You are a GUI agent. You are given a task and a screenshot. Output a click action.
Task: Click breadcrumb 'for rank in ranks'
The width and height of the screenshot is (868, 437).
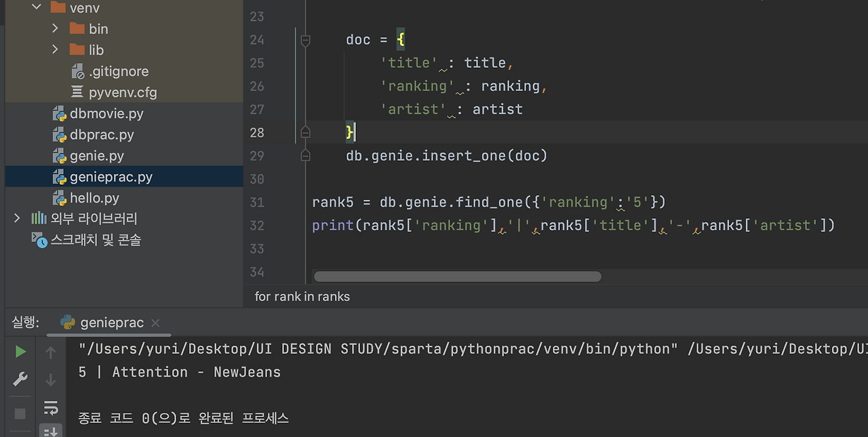[302, 296]
